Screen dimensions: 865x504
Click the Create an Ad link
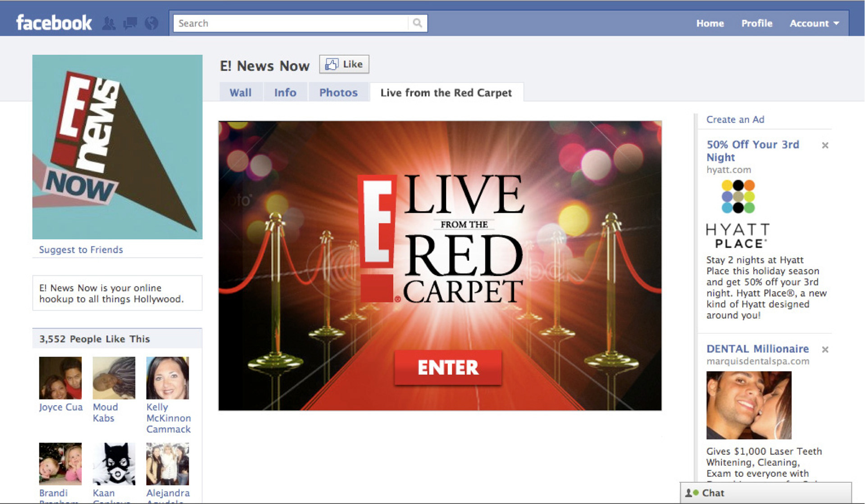point(735,119)
